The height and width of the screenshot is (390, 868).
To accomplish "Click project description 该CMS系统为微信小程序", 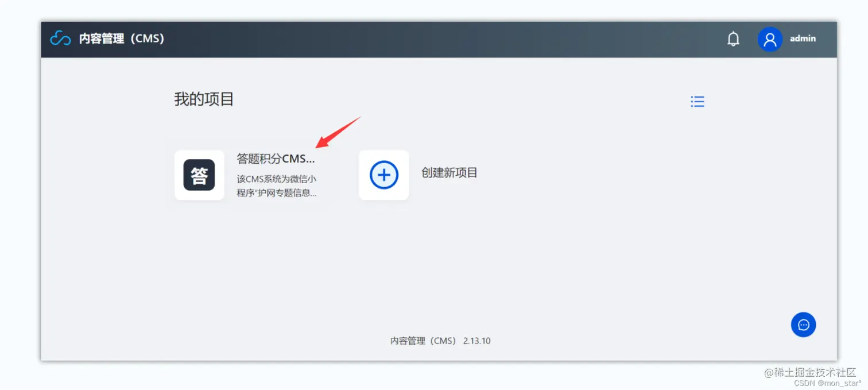I will pos(277,186).
